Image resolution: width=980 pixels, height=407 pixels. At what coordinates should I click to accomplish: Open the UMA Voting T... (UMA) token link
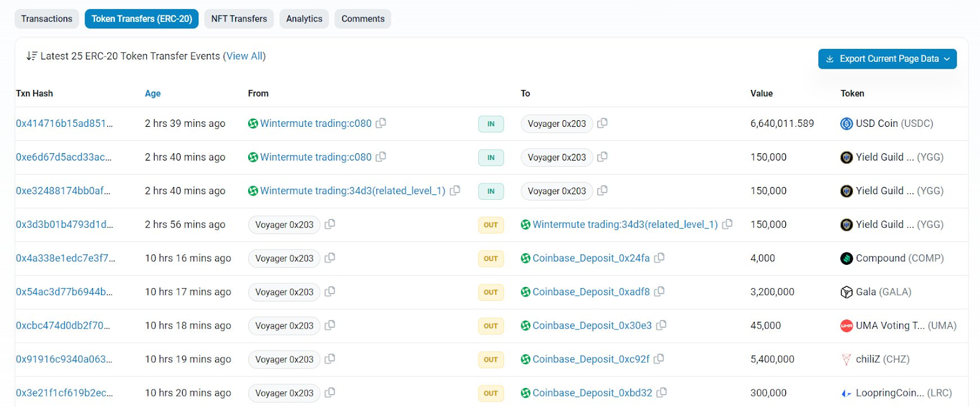[906, 325]
